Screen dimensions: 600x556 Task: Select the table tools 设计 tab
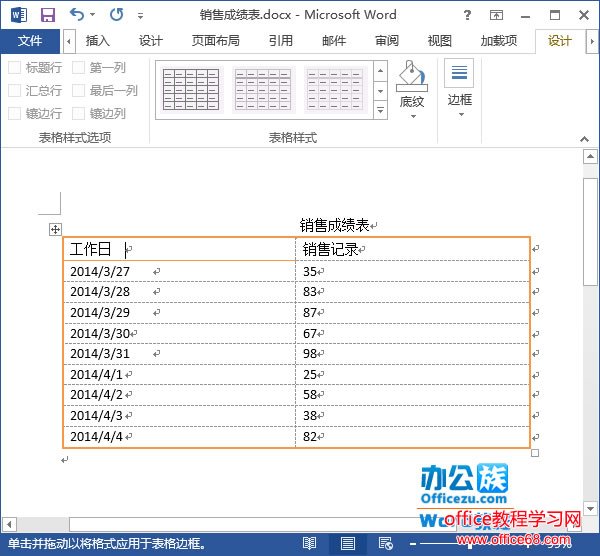pyautogui.click(x=559, y=41)
